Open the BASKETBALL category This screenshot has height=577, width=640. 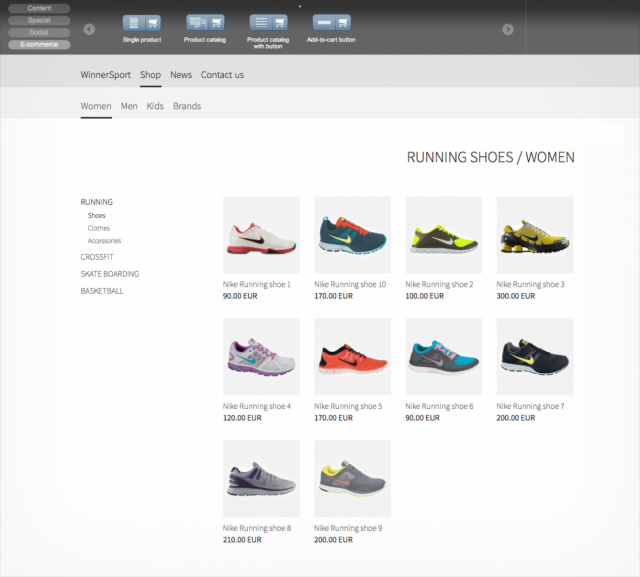102,291
